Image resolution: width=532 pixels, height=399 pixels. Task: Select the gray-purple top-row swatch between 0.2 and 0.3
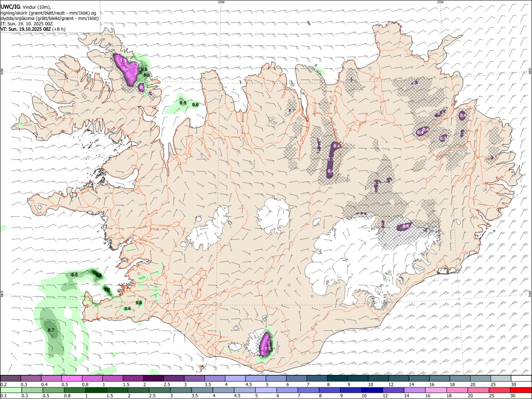(x=10, y=379)
